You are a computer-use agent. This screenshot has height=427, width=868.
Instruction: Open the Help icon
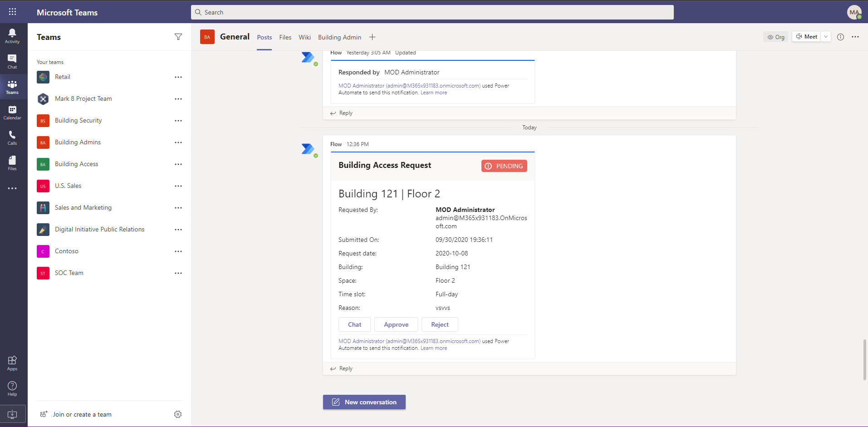click(x=12, y=388)
